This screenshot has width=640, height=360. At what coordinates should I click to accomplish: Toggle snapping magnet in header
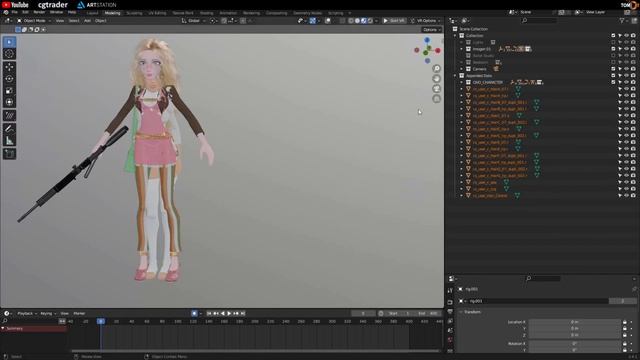point(224,20)
